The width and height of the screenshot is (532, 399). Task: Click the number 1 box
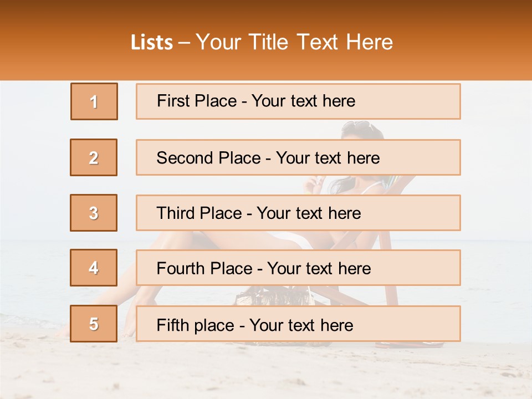tap(94, 101)
